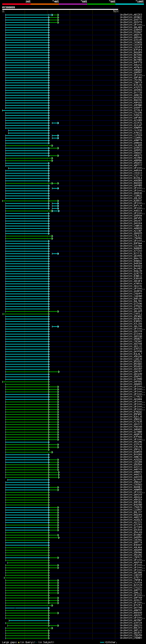
Task: Select hit label UniRef100_A9RQA3
Action: coord(131,70)
